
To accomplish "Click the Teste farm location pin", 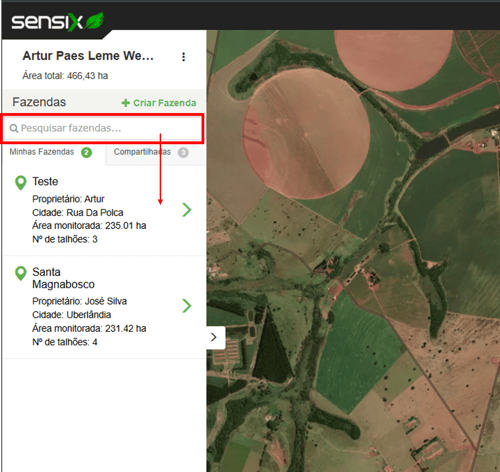I will click(21, 183).
